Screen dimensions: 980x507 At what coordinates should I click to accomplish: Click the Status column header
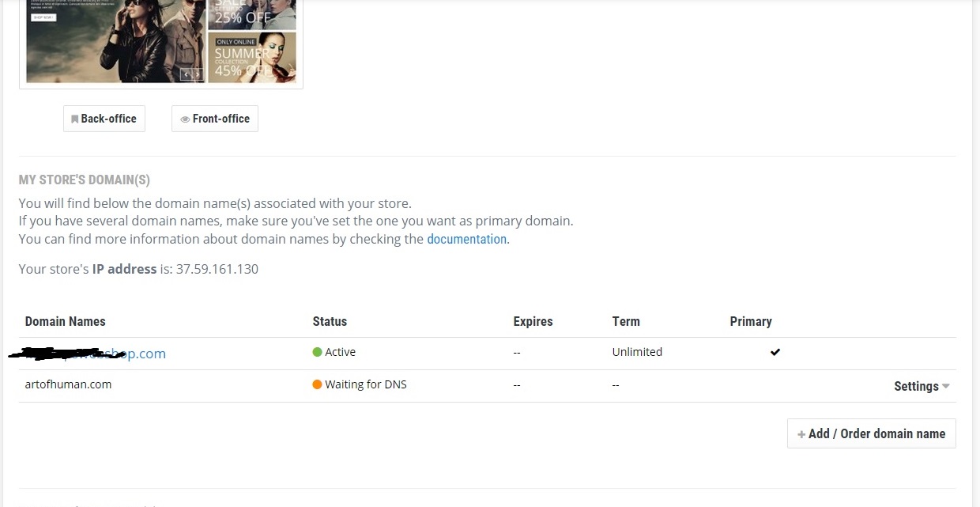tap(330, 321)
